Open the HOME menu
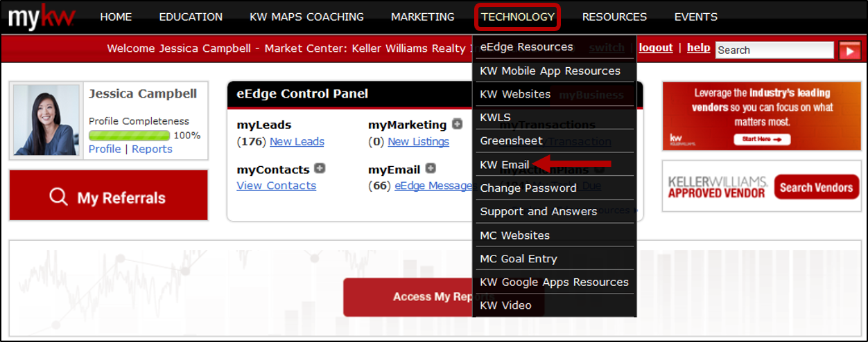This screenshot has height=342, width=868. (x=116, y=17)
